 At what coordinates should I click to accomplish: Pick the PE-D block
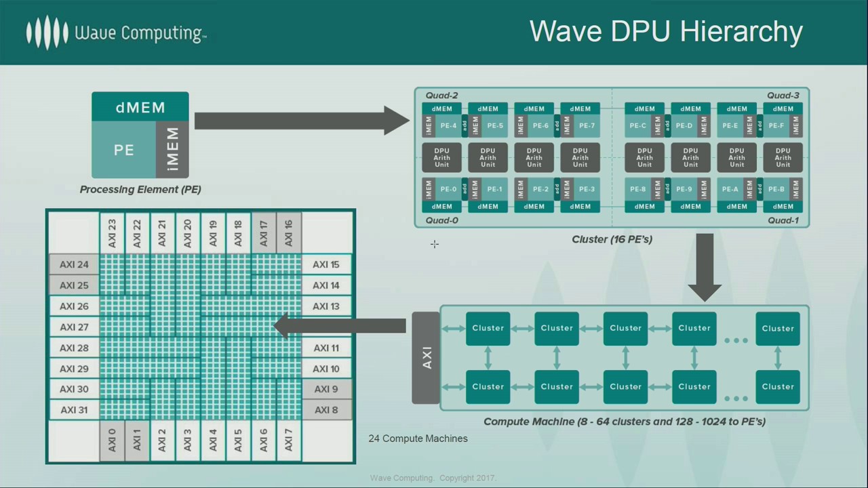tap(684, 126)
